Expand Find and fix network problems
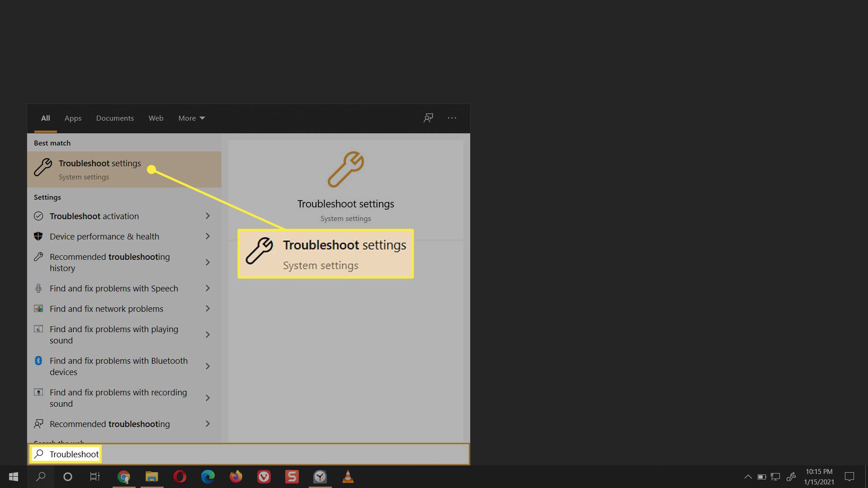Viewport: 868px width, 488px height. click(x=208, y=308)
